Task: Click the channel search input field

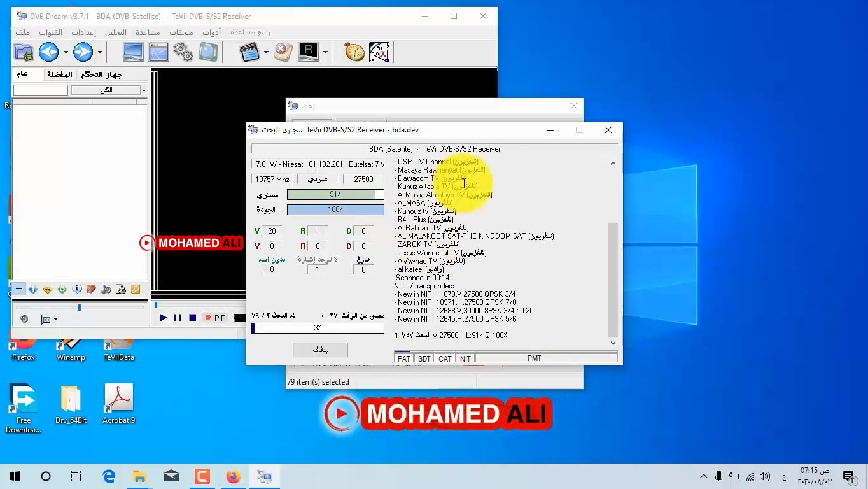Action: 41,90
